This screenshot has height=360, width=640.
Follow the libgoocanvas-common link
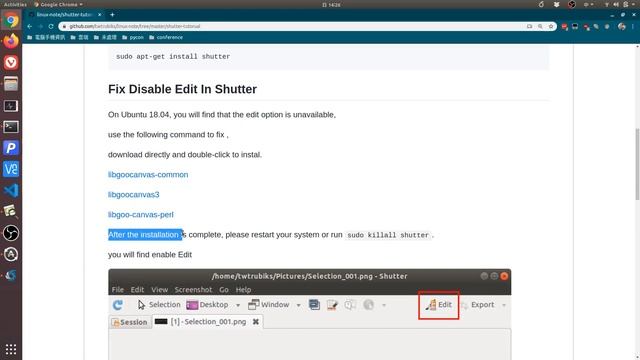point(148,175)
